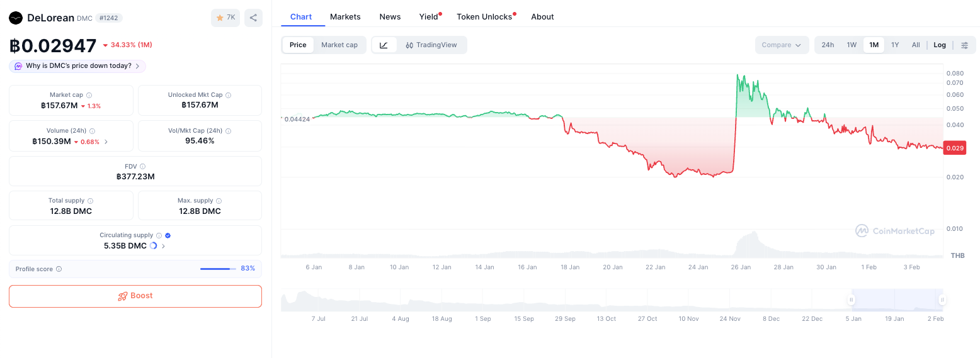Open the Markets tab
The width and height of the screenshot is (980, 358).
click(x=345, y=17)
